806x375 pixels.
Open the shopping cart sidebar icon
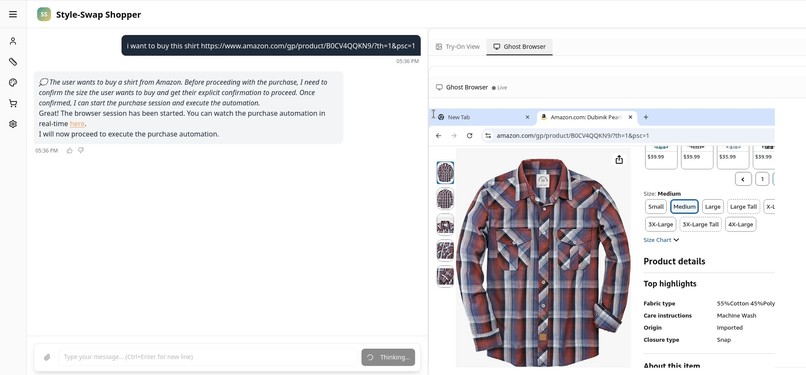(13, 103)
